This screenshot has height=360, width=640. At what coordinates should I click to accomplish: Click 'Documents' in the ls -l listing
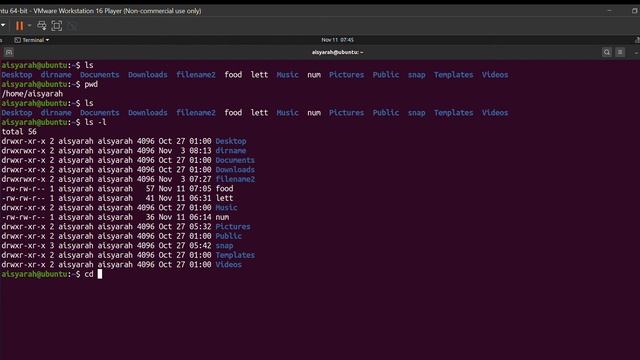click(235, 160)
